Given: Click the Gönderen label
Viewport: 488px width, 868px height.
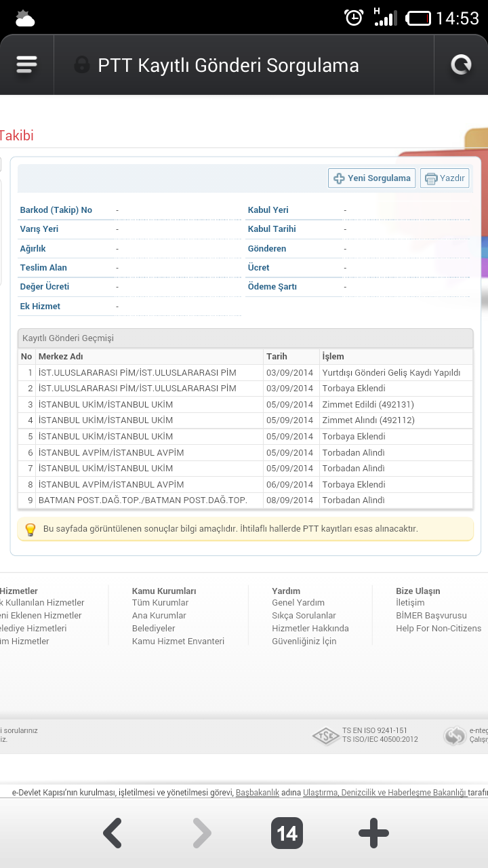Looking at the screenshot, I should (x=267, y=248).
